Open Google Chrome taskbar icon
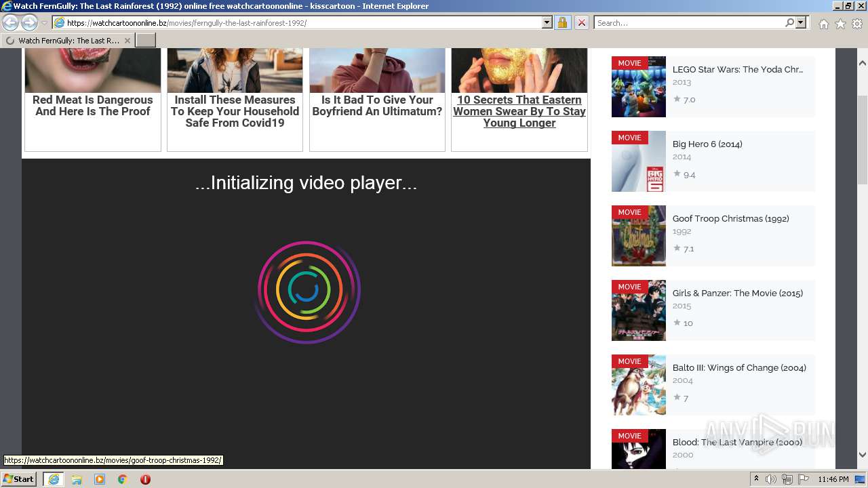The image size is (868, 488). tap(123, 479)
